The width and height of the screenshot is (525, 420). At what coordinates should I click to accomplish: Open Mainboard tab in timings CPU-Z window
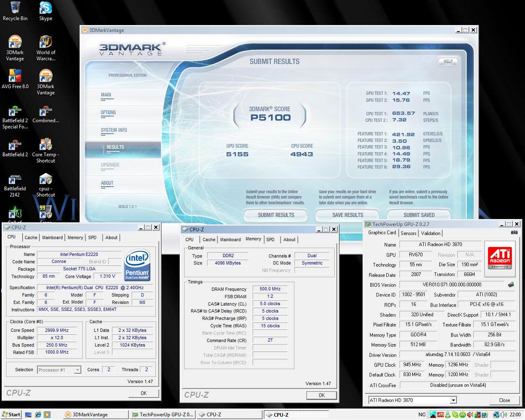(x=231, y=240)
